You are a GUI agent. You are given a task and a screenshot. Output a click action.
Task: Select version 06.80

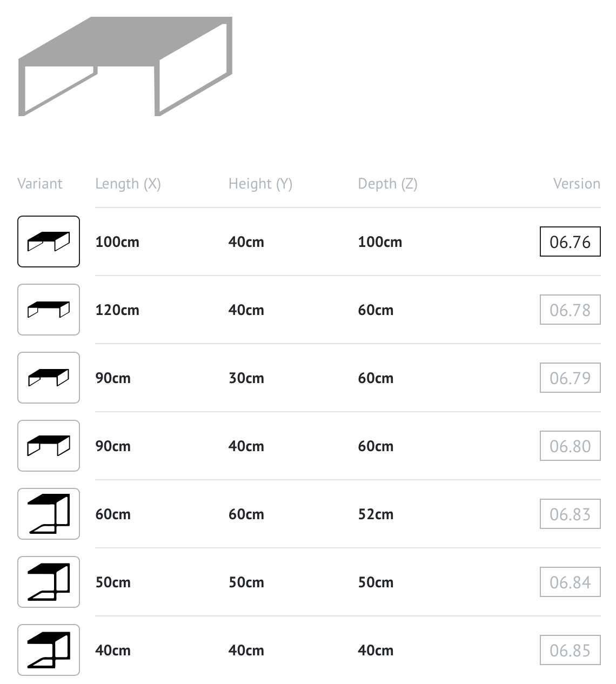(x=570, y=446)
